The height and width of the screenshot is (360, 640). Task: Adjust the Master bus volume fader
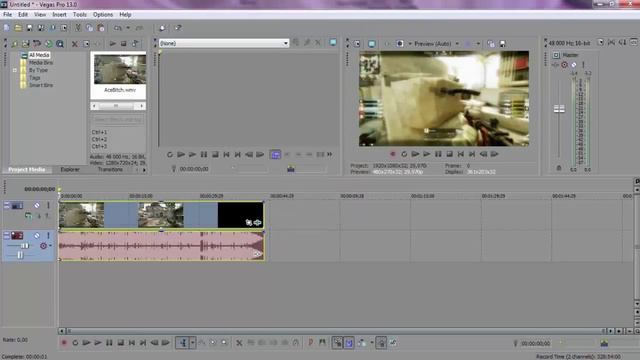pos(559,109)
